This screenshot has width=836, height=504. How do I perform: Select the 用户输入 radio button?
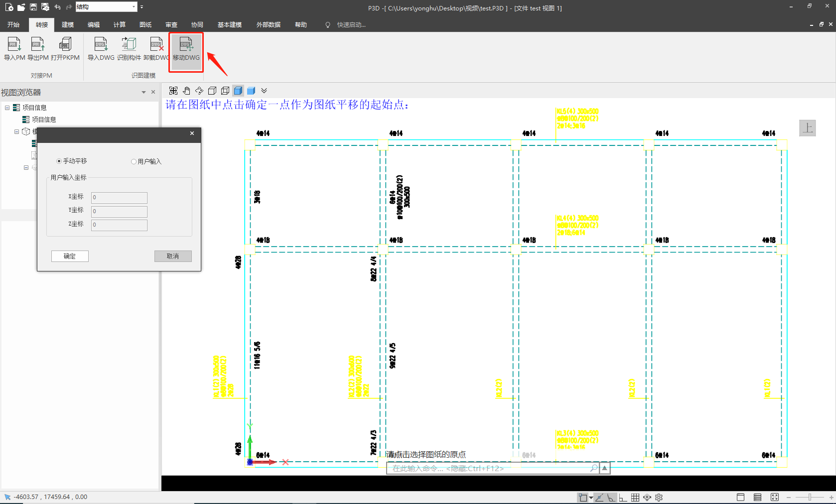[134, 162]
